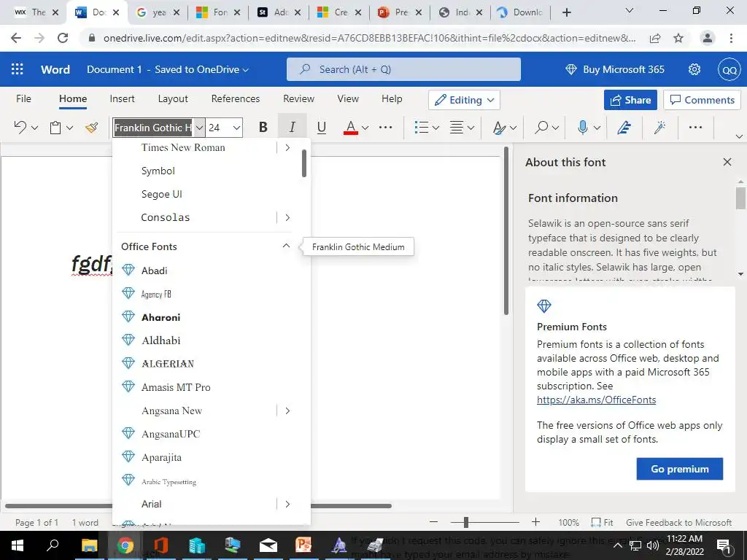Close the About this font pane
The width and height of the screenshot is (747, 560).
727,162
